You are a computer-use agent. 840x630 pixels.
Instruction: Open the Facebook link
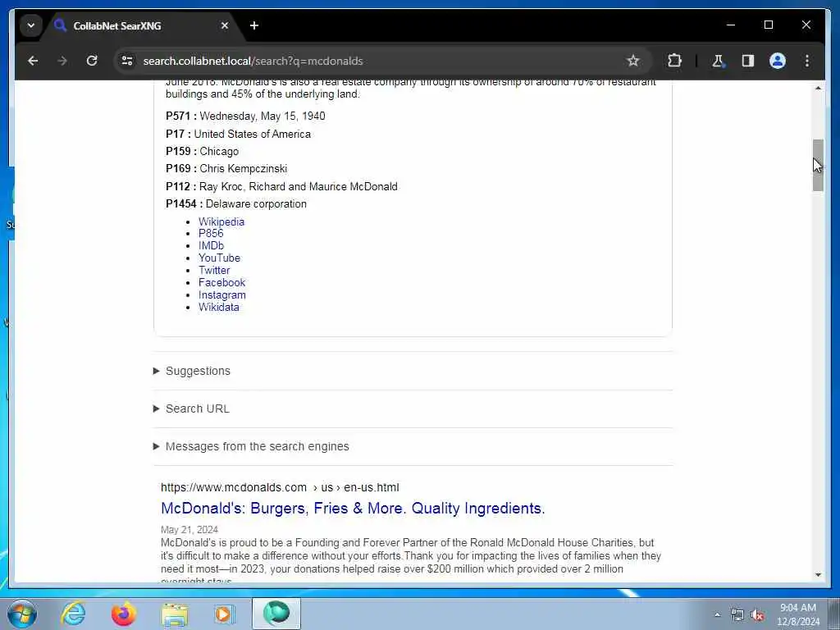[221, 283]
